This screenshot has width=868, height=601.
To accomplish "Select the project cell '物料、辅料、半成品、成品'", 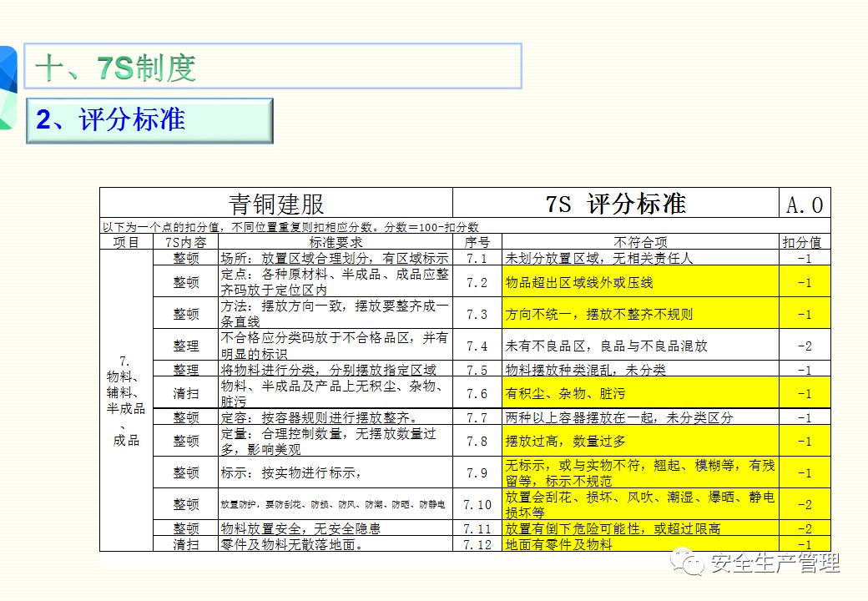I will coord(126,401).
